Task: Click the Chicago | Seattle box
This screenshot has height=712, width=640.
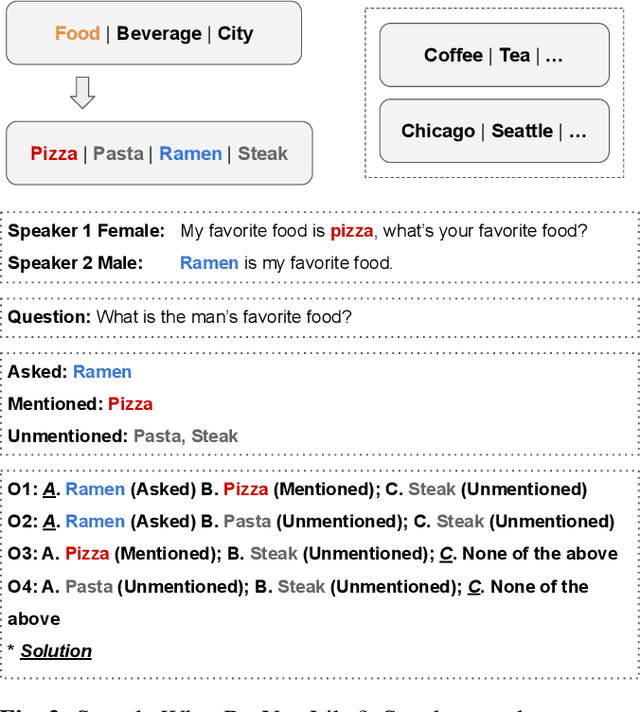Action: click(493, 131)
